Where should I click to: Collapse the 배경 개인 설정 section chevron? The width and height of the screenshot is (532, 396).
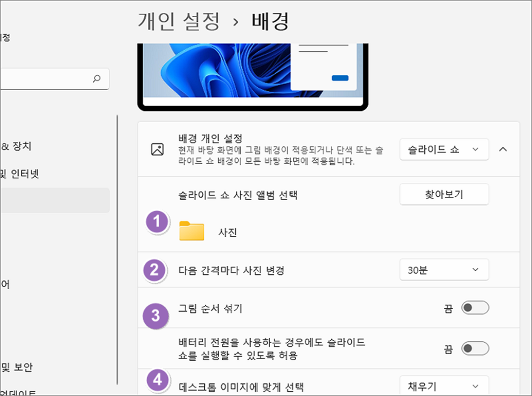[x=503, y=149]
